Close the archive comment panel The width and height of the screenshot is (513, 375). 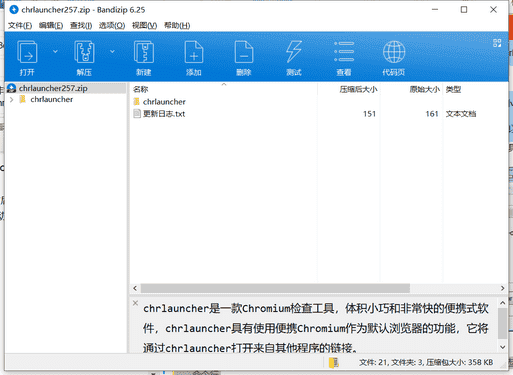135,303
